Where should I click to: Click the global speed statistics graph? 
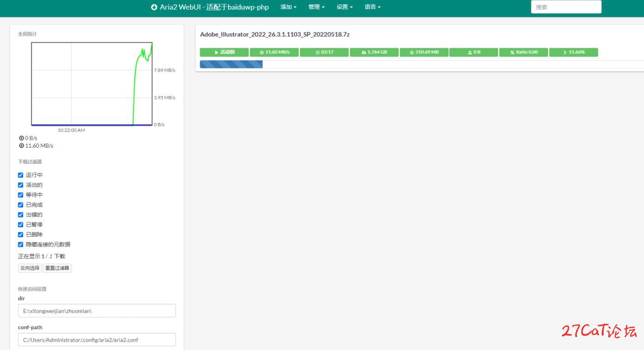coord(92,84)
